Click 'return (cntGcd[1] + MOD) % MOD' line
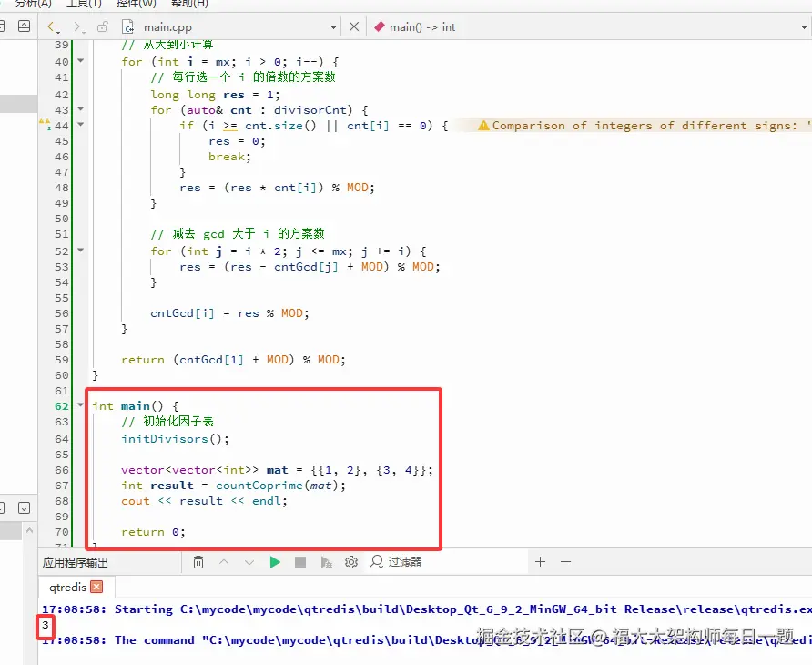This screenshot has height=665, width=812. (x=234, y=360)
